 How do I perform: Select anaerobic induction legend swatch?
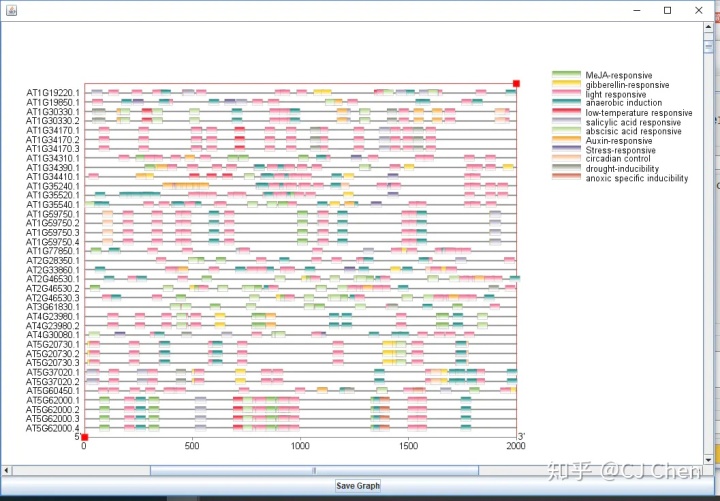566,103
